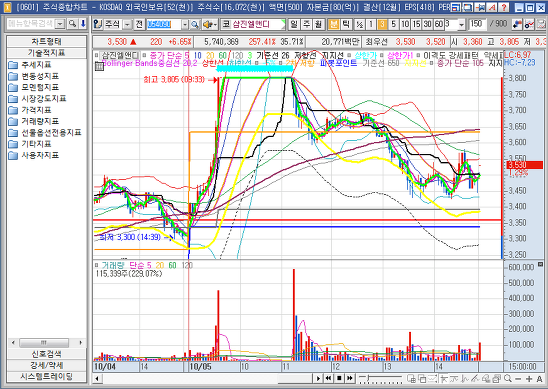Screen dimensions: 548x389
Task: Open the 신호검색 tab
Action: point(46,354)
